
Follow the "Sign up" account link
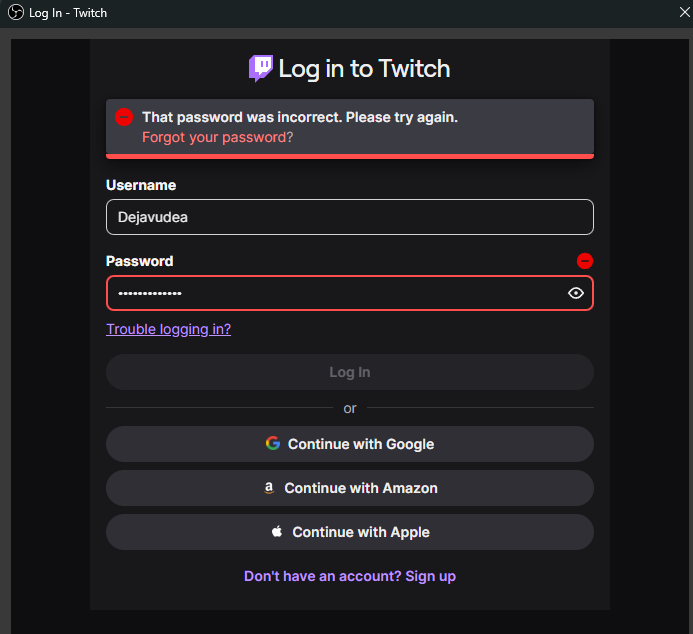[x=430, y=576]
